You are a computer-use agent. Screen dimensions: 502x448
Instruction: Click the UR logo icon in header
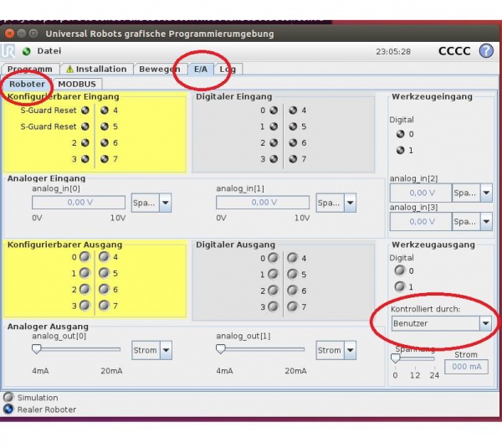point(10,51)
